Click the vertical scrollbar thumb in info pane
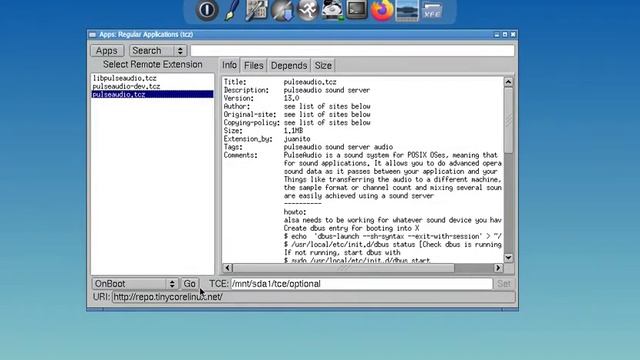Screen dimensions: 640x360 508,120
